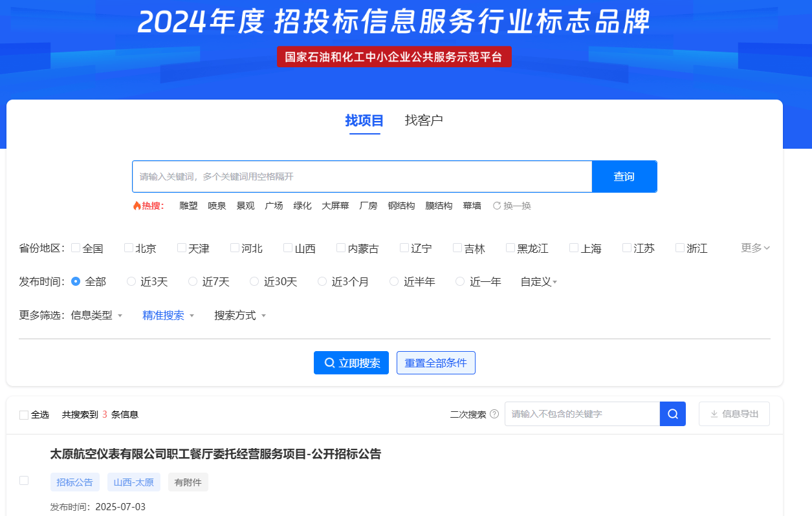
Task: Click inside the keyword search input field
Action: (362, 177)
